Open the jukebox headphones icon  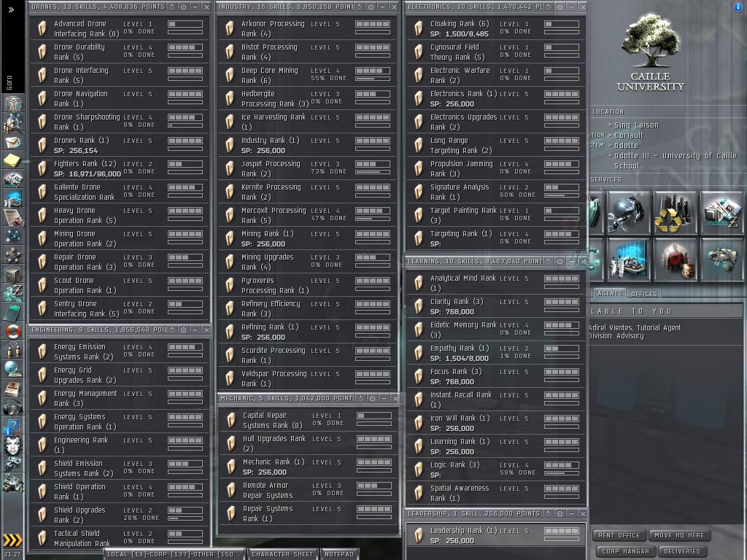coord(13,407)
